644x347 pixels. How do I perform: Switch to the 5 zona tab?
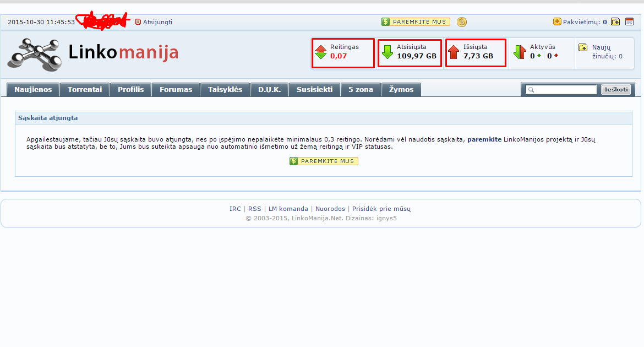coord(361,90)
